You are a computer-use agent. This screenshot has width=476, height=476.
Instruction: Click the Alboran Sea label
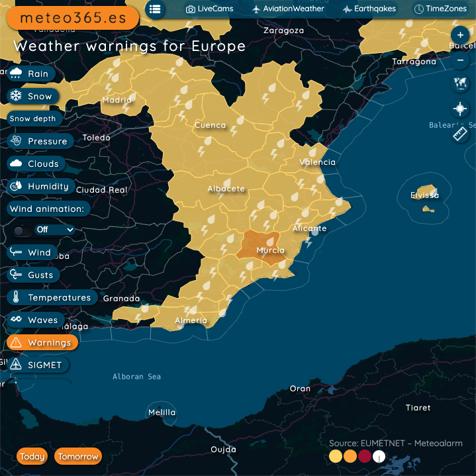[x=136, y=377]
